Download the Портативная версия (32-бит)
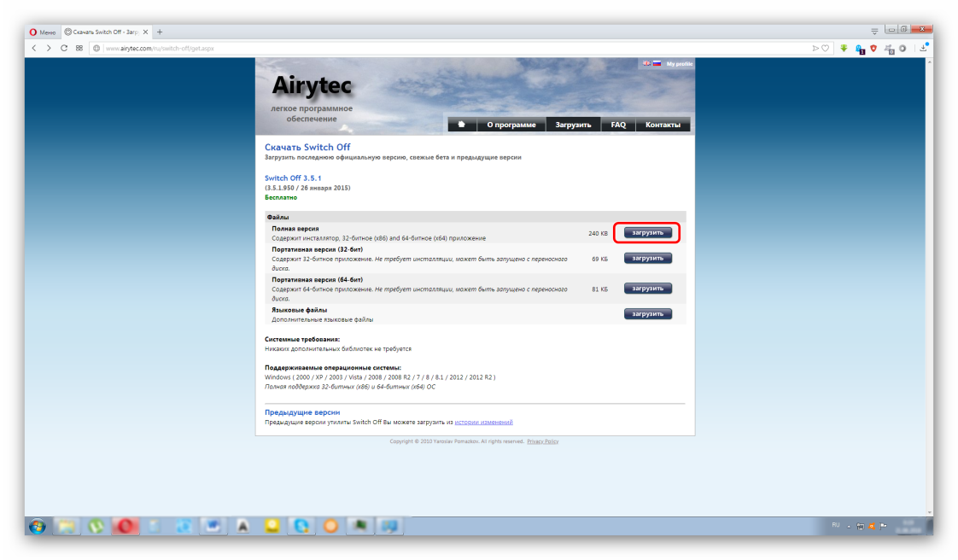 (647, 258)
